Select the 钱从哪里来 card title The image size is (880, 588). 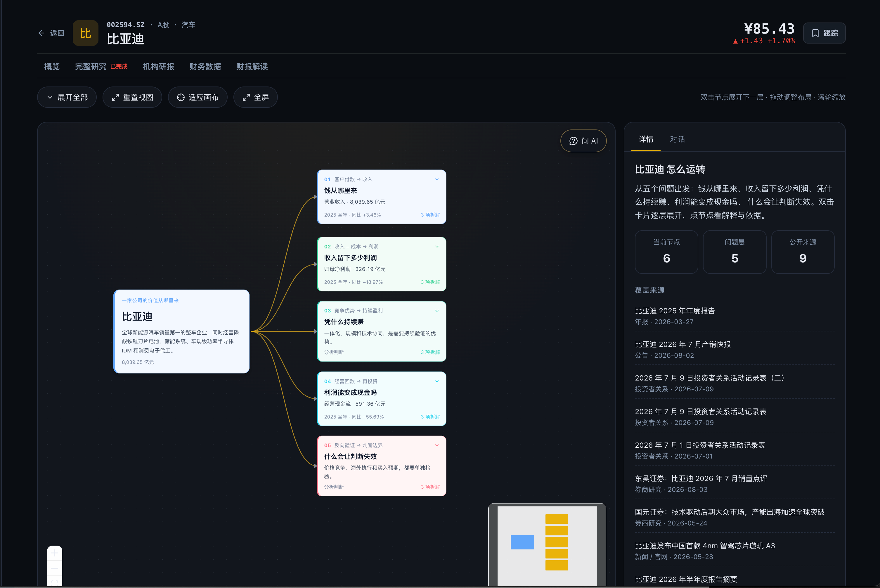[340, 191]
